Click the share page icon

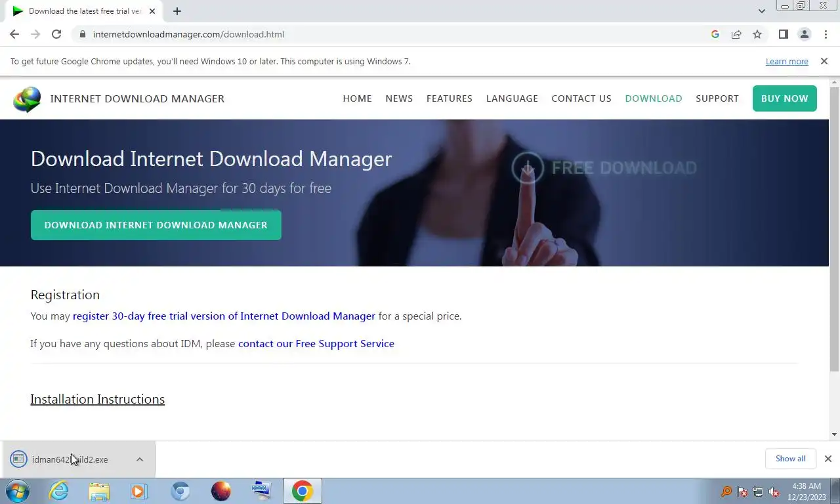pyautogui.click(x=736, y=34)
